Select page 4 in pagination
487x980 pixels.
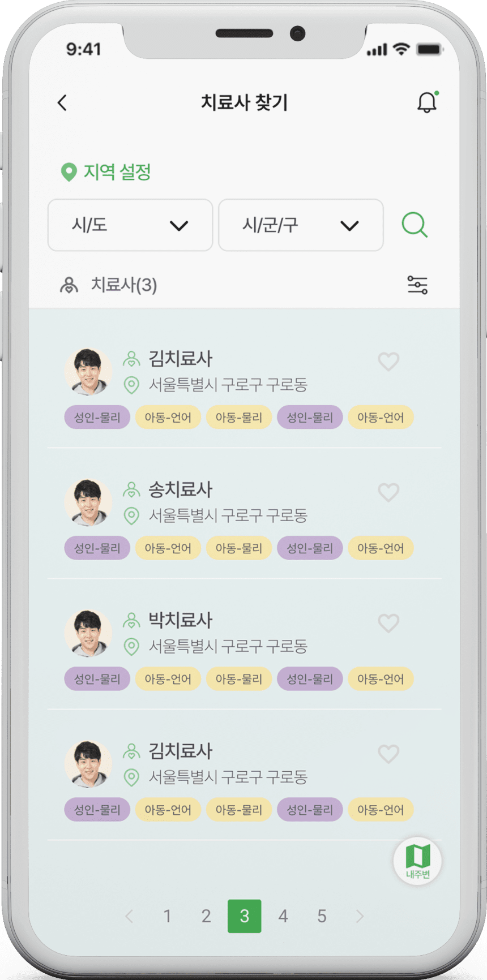coord(283,916)
